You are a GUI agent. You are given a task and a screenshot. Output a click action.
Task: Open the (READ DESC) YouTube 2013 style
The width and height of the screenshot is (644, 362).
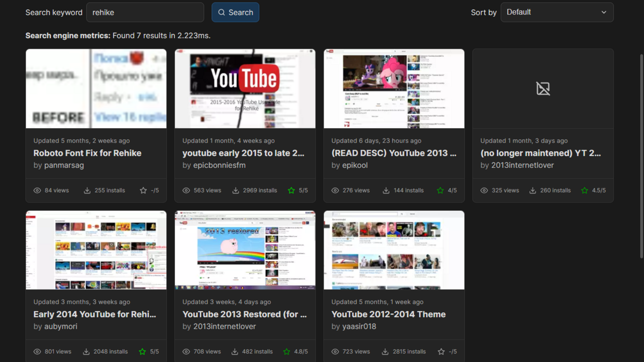(x=394, y=153)
